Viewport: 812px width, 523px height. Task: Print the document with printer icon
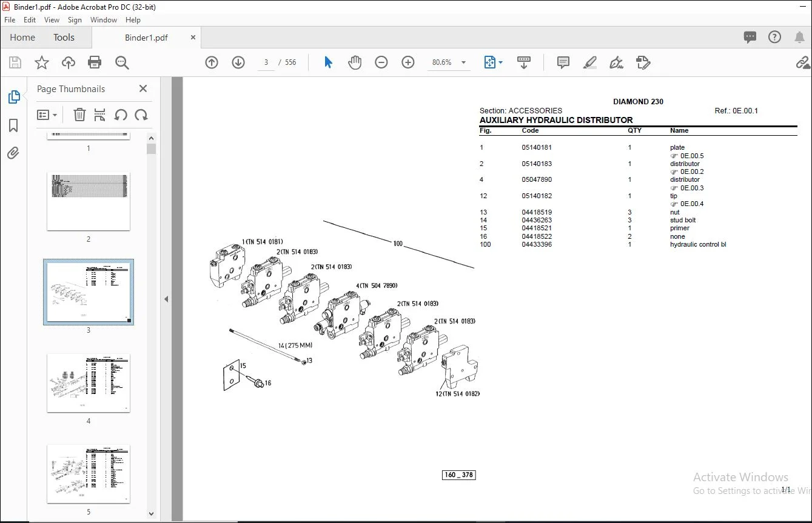[x=95, y=62]
